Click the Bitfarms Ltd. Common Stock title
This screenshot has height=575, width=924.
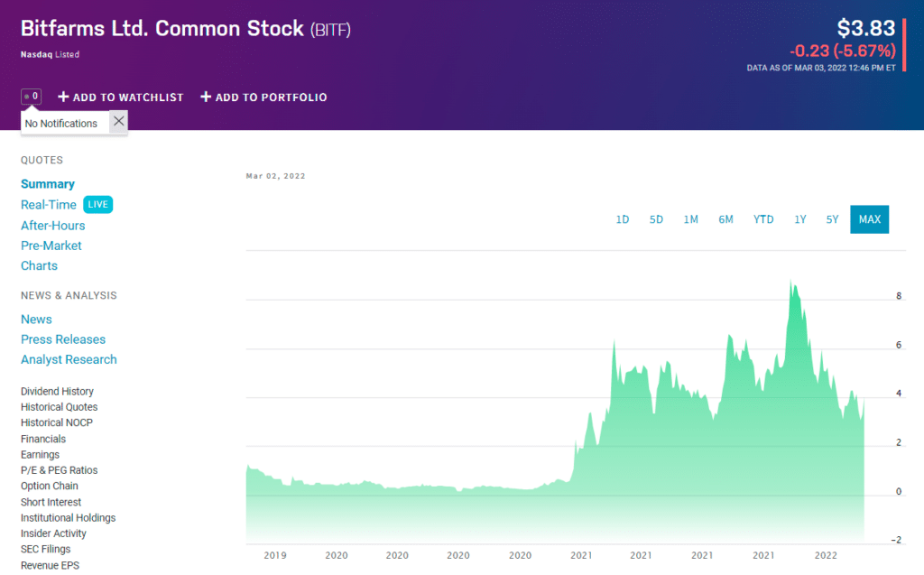pyautogui.click(x=162, y=28)
